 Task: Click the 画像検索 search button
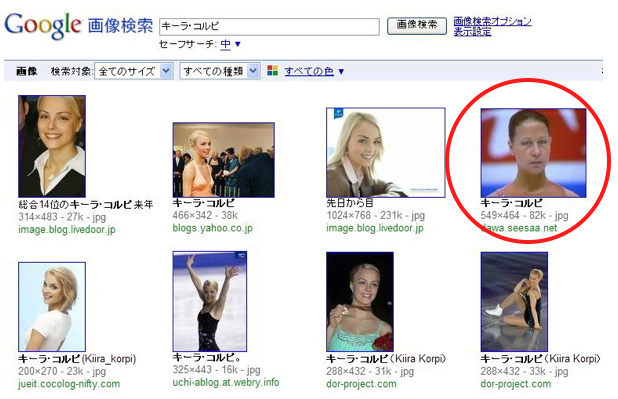(417, 26)
